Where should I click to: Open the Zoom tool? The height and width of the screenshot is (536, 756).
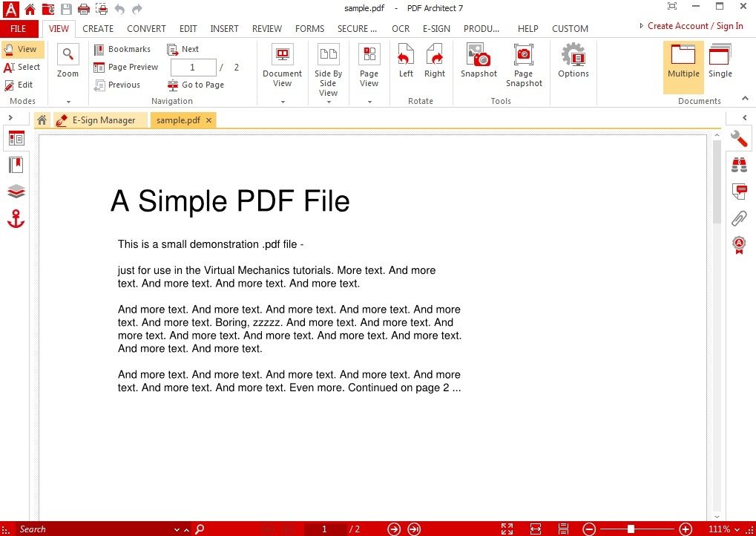pos(68,61)
